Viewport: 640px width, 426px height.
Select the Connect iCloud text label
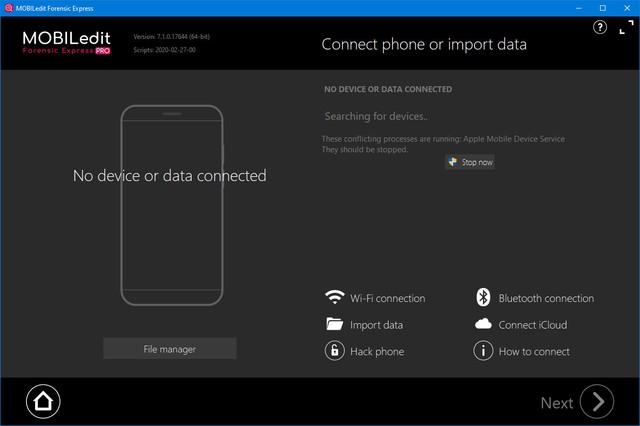(533, 324)
